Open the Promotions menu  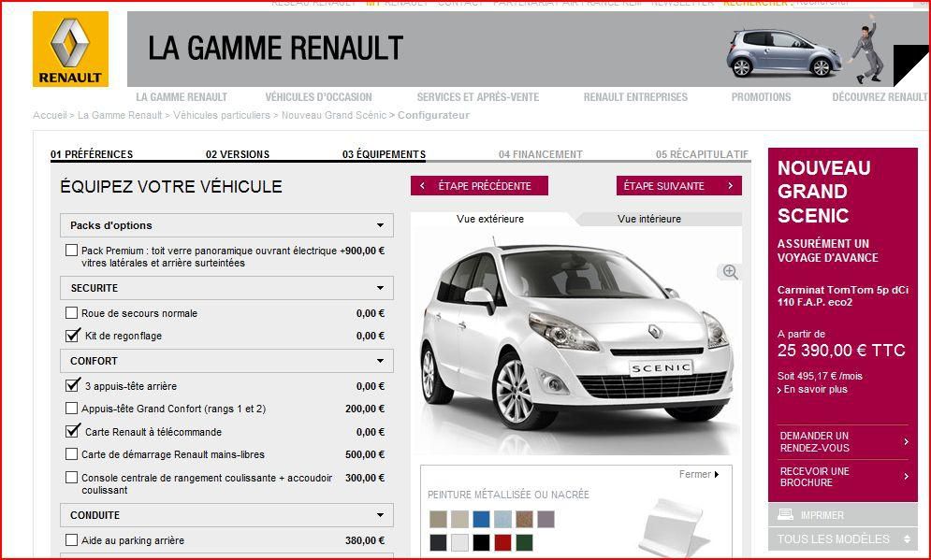(762, 96)
